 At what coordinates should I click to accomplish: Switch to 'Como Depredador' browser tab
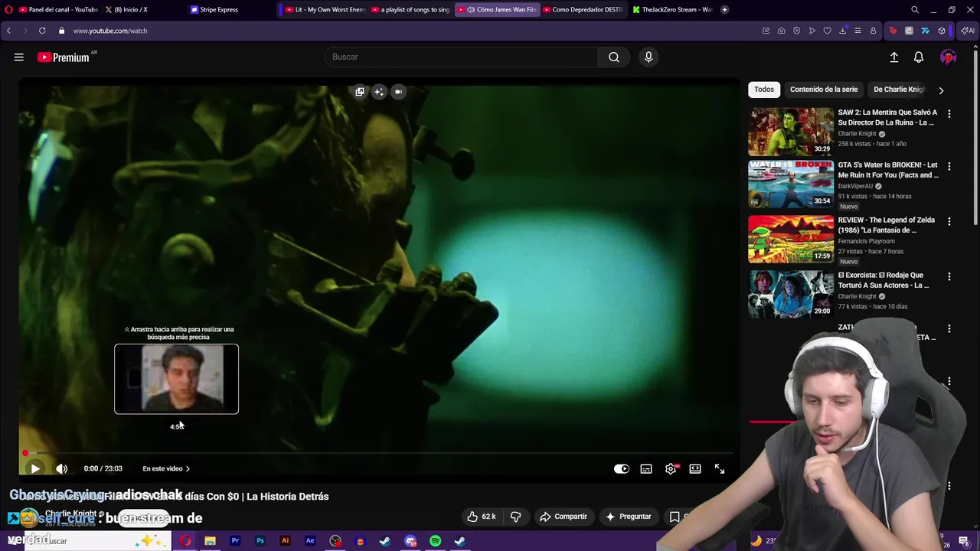[582, 10]
